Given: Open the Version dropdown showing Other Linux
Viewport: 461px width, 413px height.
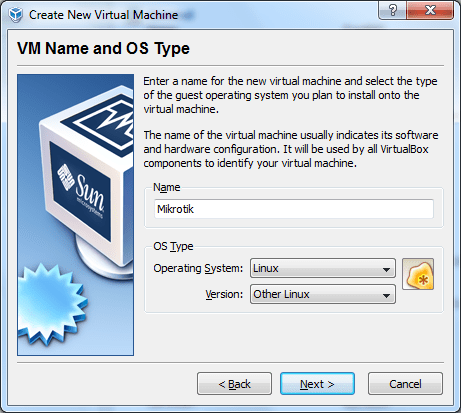Looking at the screenshot, I should 323,294.
